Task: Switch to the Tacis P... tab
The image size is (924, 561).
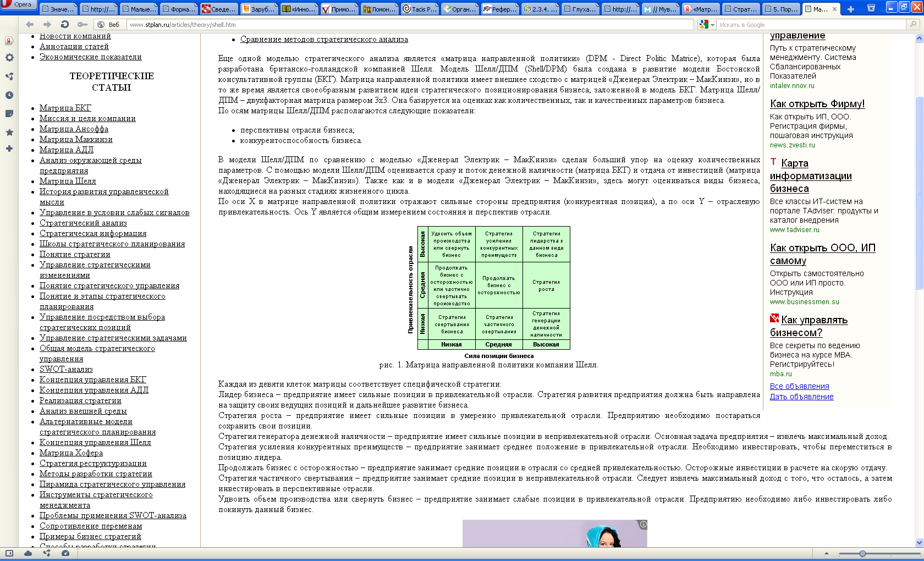Action: pyautogui.click(x=419, y=9)
